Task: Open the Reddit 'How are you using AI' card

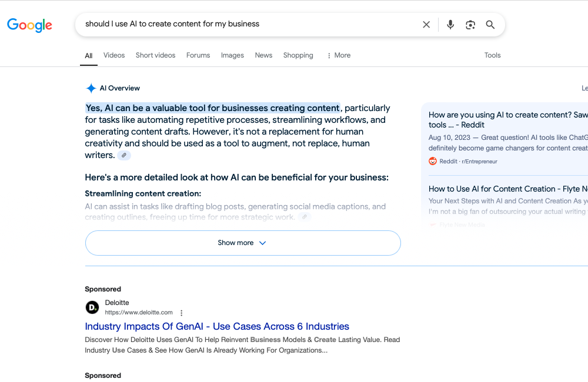Action: coord(508,120)
